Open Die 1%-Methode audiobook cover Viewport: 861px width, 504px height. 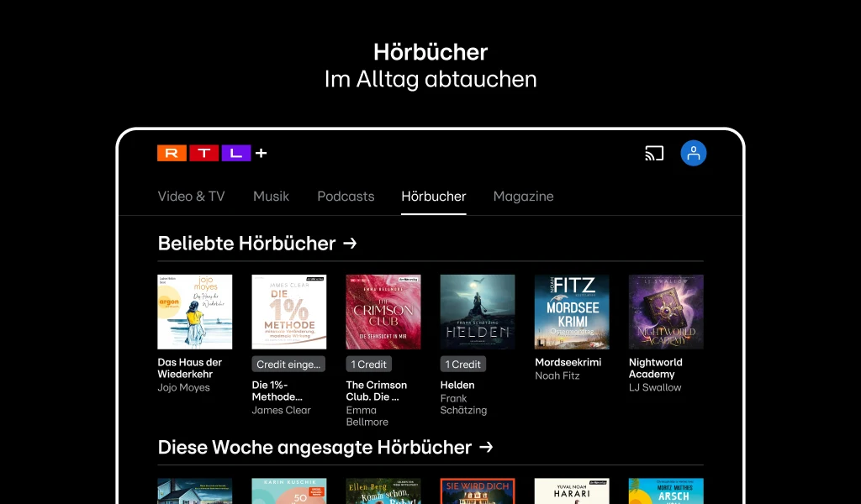[x=289, y=312]
